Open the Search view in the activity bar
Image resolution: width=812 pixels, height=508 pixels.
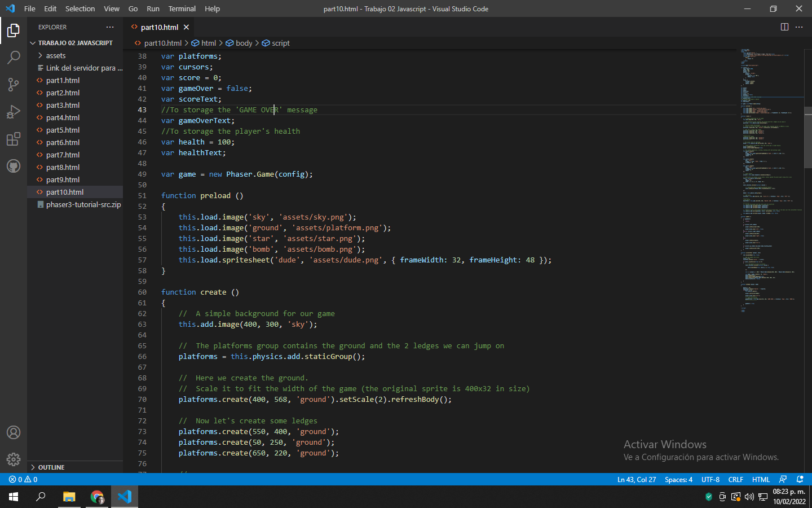click(x=14, y=57)
